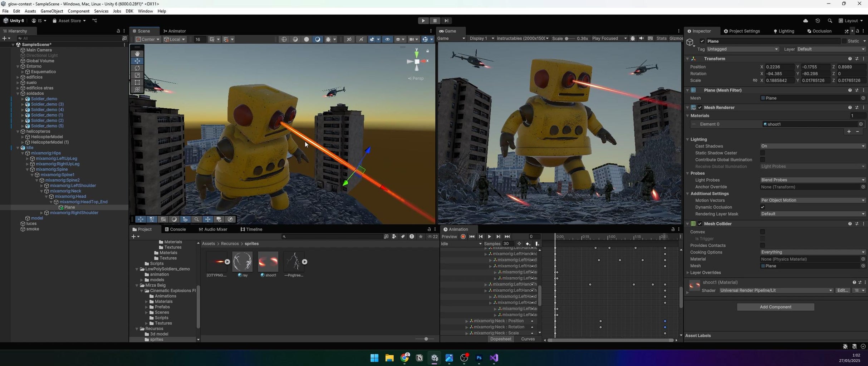
Task: Click the editor Step button
Action: point(446,21)
